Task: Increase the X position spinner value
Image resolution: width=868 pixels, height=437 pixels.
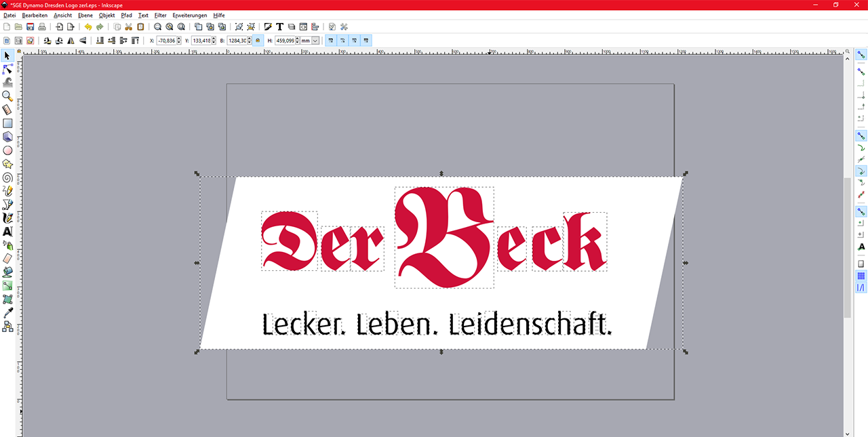Action: pos(178,39)
